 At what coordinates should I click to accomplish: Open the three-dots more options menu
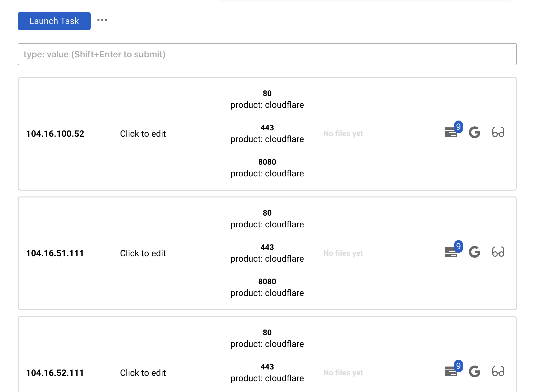(102, 20)
